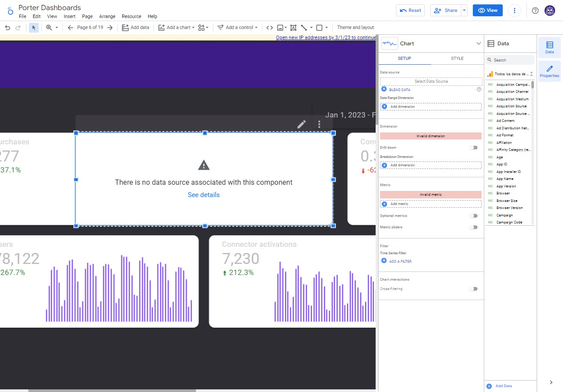Open the community visualizations and components dropdown
The height and width of the screenshot is (392, 563).
[x=204, y=28]
